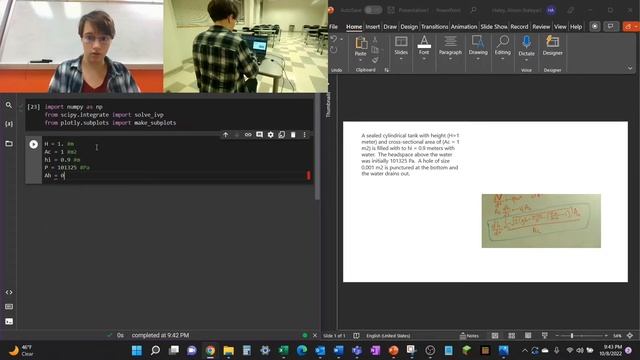Open Colab command palette icon

pos(9,307)
